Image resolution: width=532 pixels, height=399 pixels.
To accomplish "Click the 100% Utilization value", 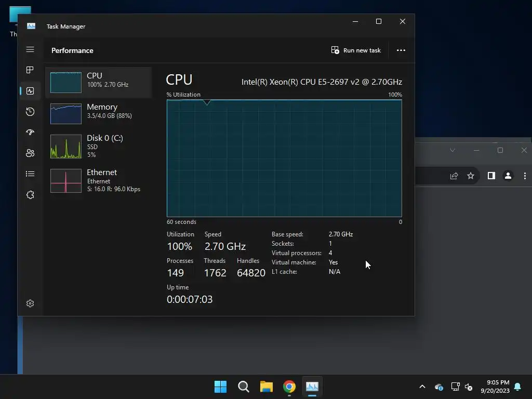I will pos(179,246).
